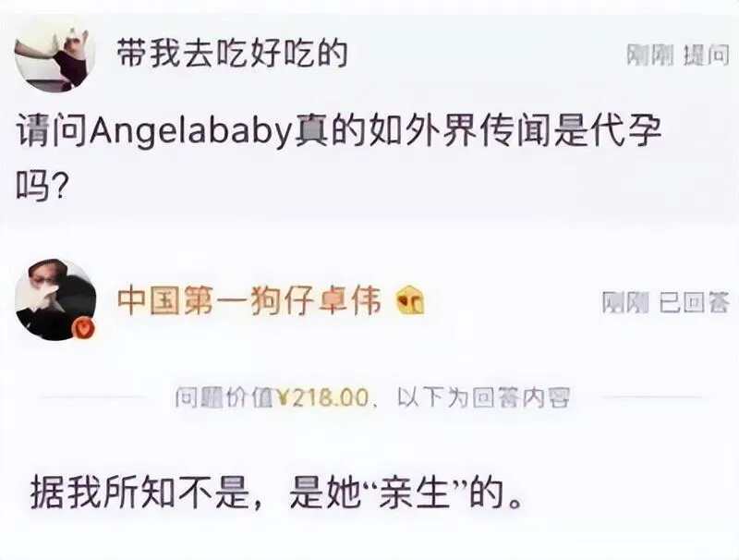Open username 带我去吃好吃的

(233, 53)
